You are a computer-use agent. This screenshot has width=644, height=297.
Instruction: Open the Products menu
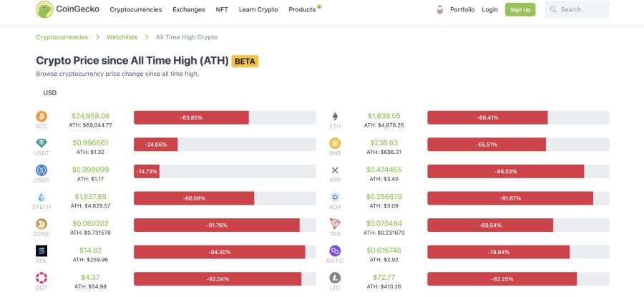pyautogui.click(x=302, y=9)
